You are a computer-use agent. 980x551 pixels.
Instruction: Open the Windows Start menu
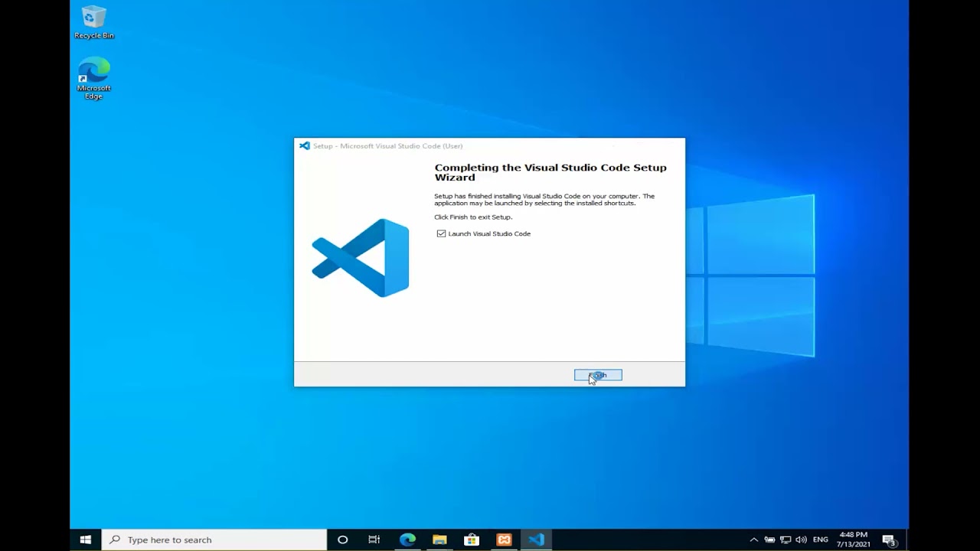click(86, 540)
